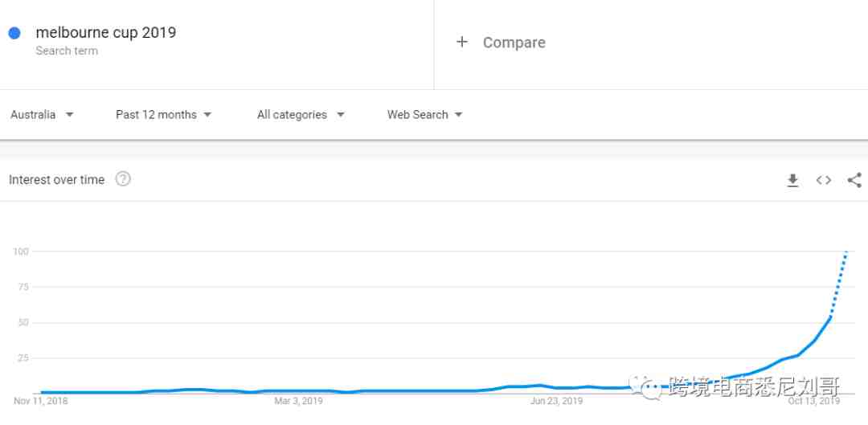
Task: Open the Australia region dropdown
Action: pyautogui.click(x=42, y=115)
